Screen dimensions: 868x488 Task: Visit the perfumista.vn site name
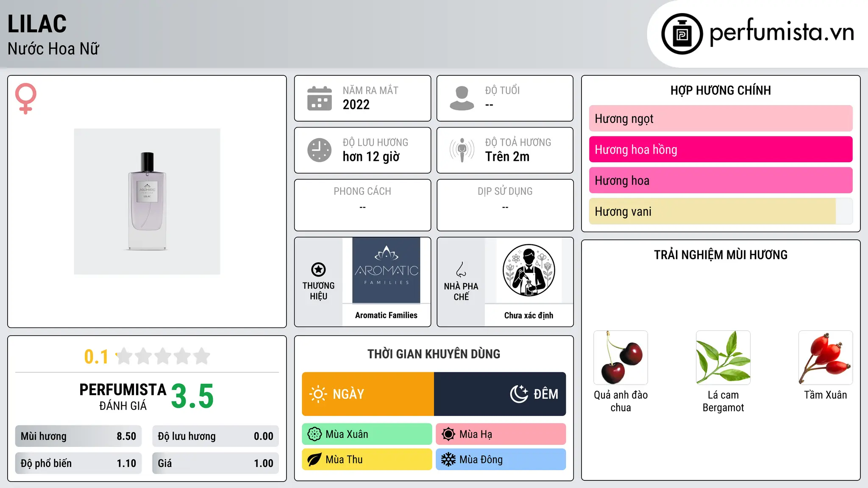tap(782, 32)
